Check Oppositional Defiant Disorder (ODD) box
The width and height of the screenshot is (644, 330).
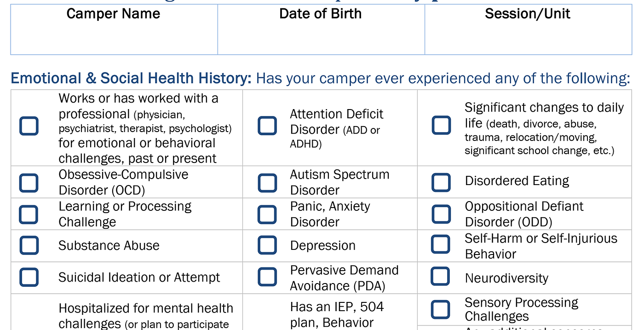coord(441,214)
